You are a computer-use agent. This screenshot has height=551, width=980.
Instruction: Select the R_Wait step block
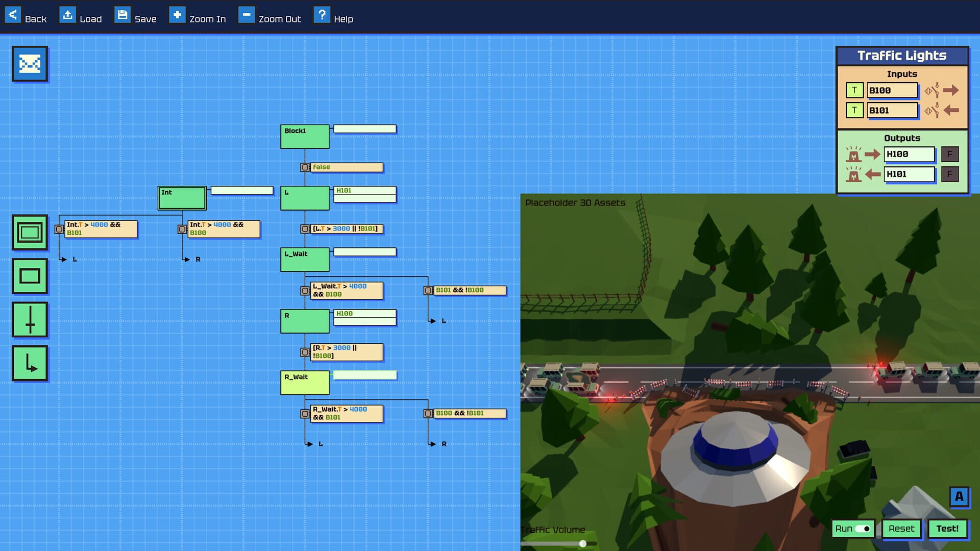click(x=305, y=383)
